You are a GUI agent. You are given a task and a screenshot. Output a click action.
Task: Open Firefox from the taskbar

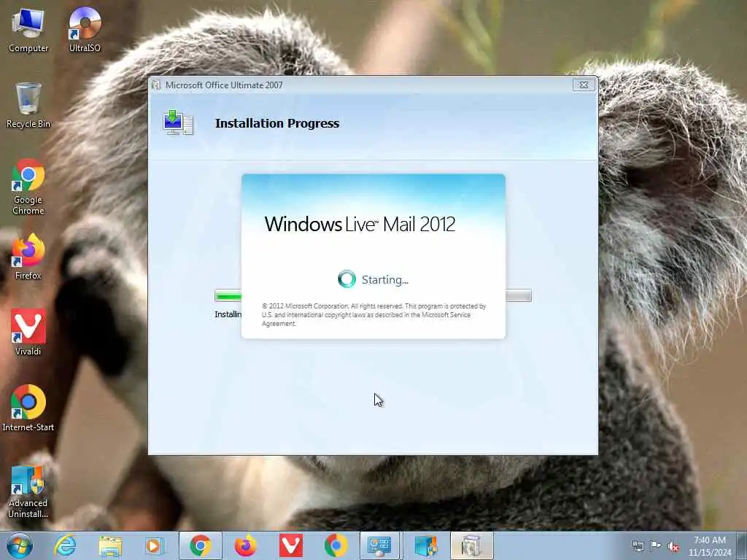click(245, 545)
